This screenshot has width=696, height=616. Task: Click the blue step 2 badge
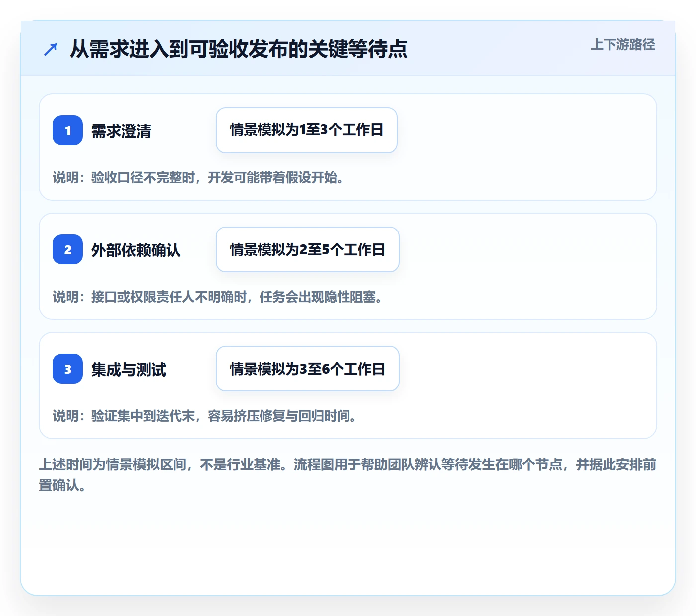click(x=68, y=249)
